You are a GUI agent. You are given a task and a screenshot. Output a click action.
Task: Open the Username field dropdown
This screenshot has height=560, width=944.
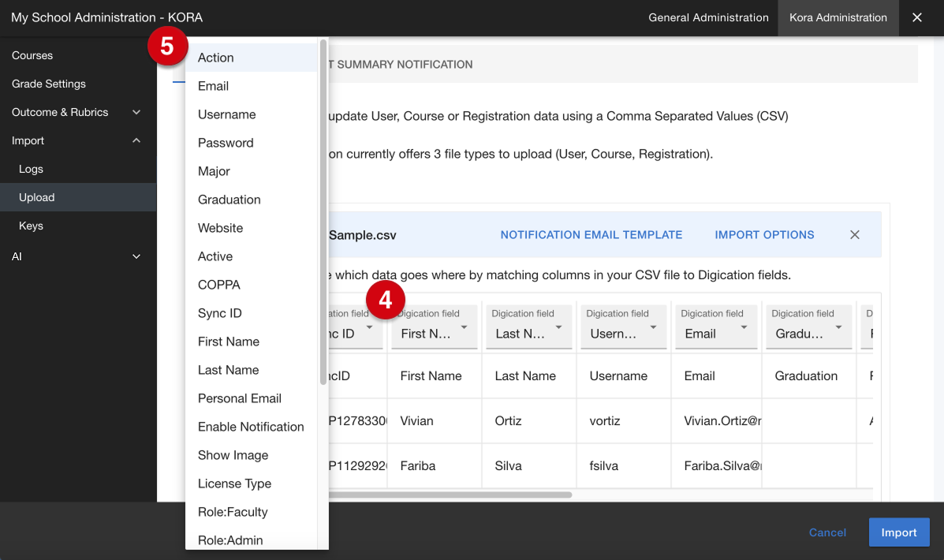(623, 327)
